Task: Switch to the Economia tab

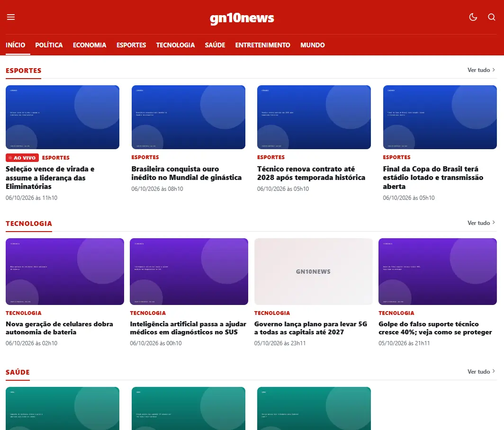Action: (x=90, y=45)
